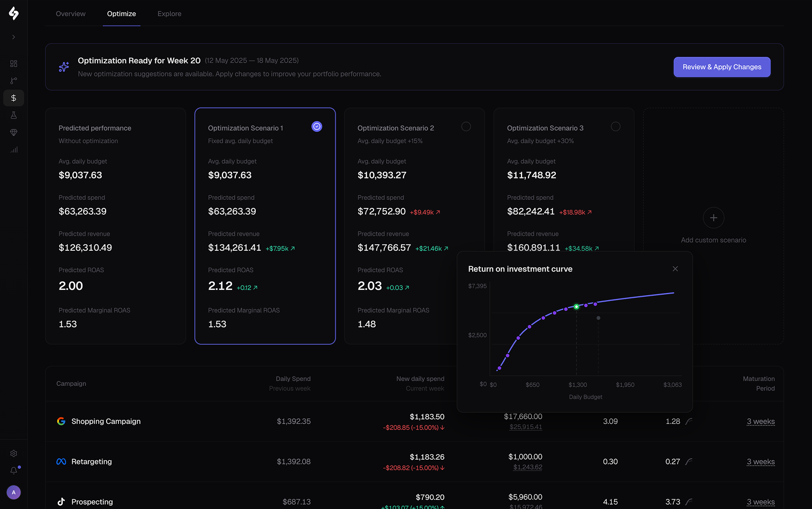Click the -$208.85 (-15.00%) change in Shopping row

click(414, 428)
